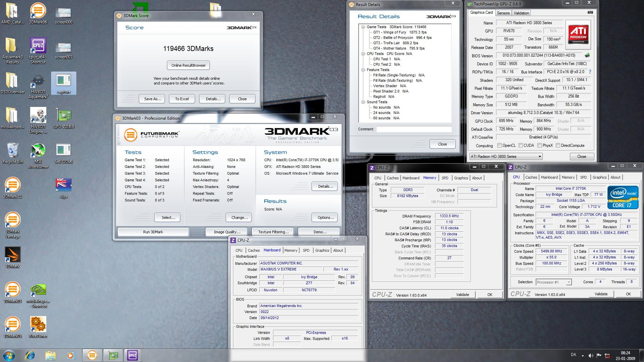The image size is (644, 362).
Task: Open the Processor #1 selection dropdown
Action: click(554, 282)
